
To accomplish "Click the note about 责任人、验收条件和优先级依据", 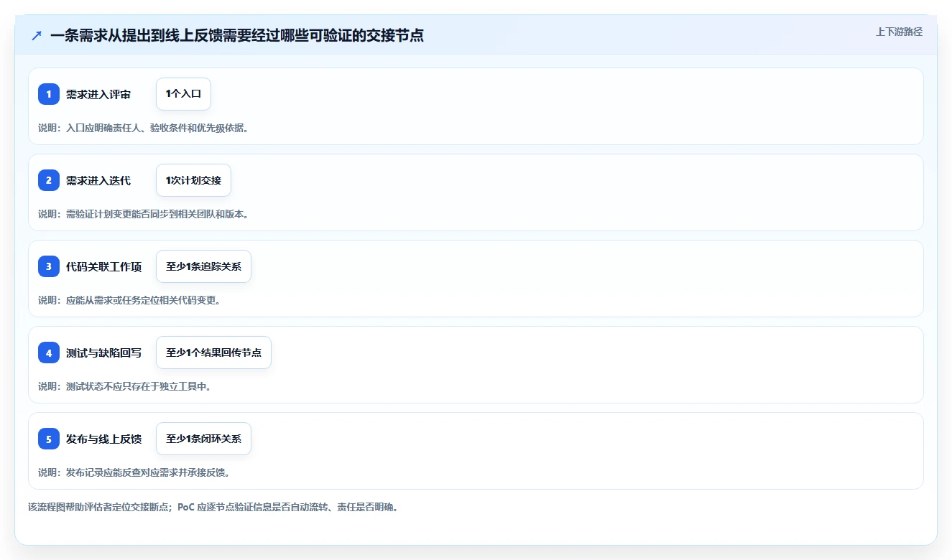I will (x=144, y=128).
